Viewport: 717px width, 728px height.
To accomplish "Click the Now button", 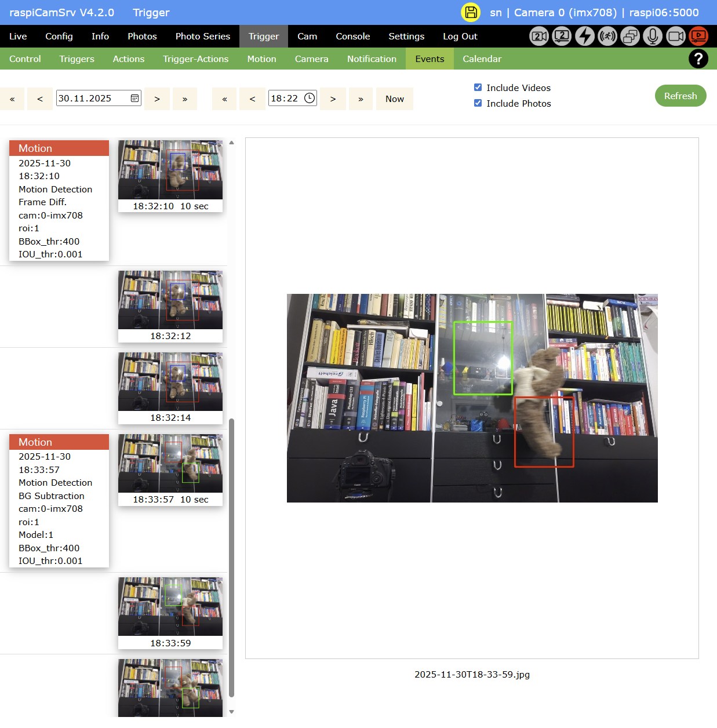I will pyautogui.click(x=394, y=99).
